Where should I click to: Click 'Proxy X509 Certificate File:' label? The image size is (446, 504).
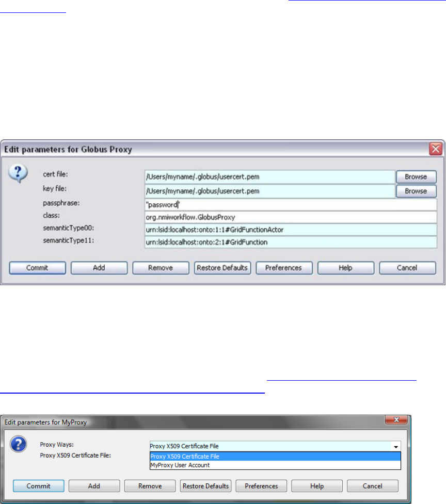(75, 456)
